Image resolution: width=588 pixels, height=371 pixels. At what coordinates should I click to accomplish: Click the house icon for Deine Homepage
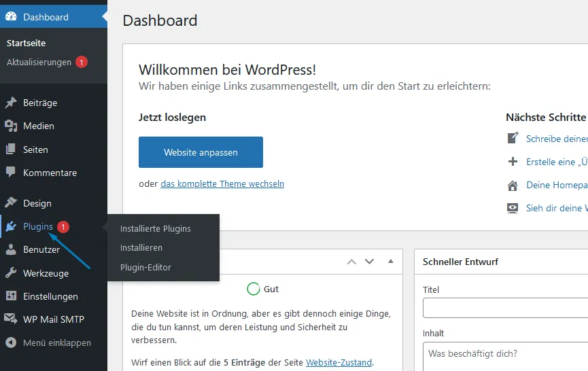pyautogui.click(x=513, y=185)
